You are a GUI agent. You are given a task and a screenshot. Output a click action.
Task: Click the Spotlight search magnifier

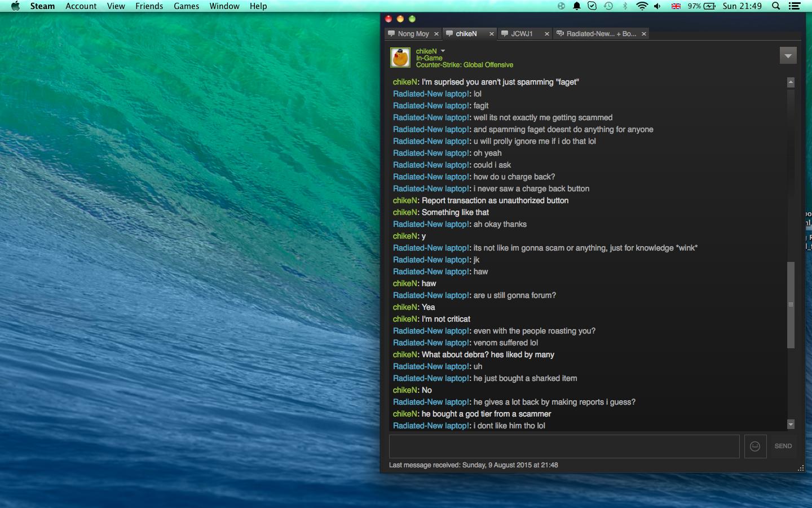click(776, 6)
